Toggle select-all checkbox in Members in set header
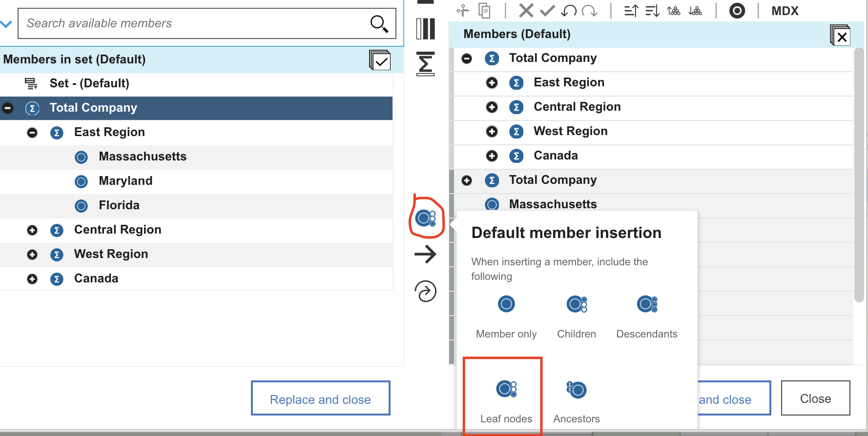868x436 pixels. tap(380, 60)
